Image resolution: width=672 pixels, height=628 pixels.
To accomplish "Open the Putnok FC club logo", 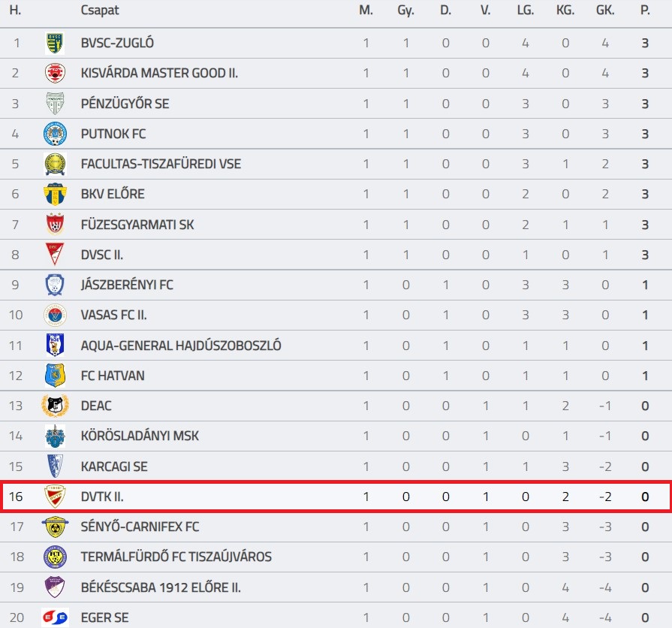I will point(55,134).
